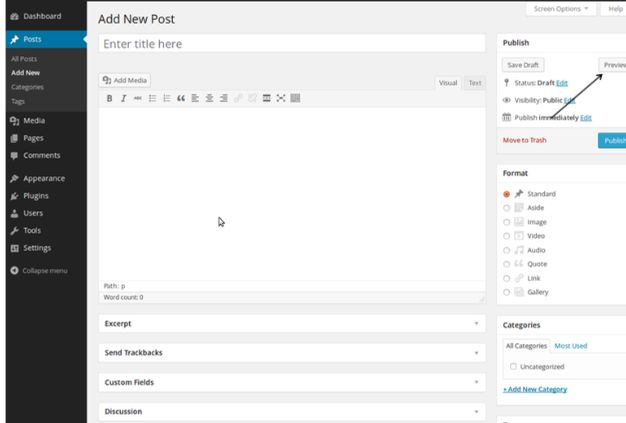
Task: Select the Audio post format
Action: [x=507, y=250]
